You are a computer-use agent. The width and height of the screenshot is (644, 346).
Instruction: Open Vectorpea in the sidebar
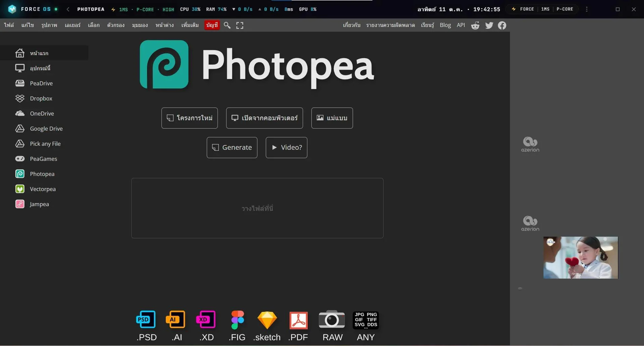[x=44, y=189]
